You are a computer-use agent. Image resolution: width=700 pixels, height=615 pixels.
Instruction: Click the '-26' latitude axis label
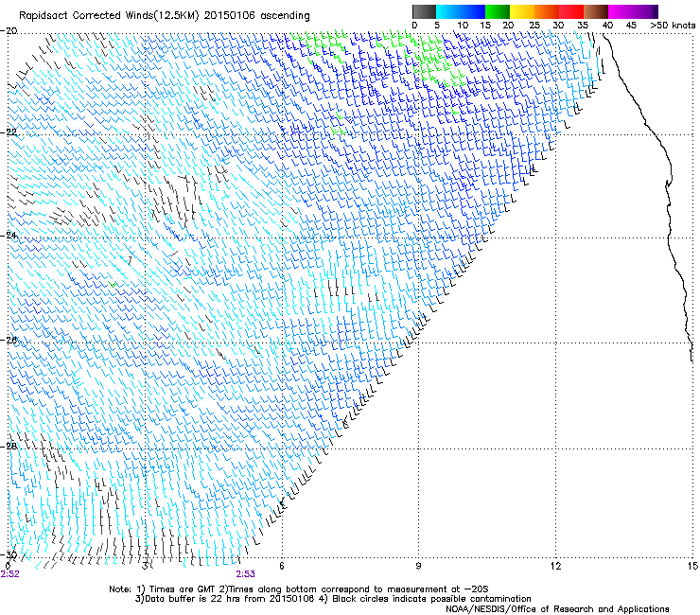pos(9,340)
